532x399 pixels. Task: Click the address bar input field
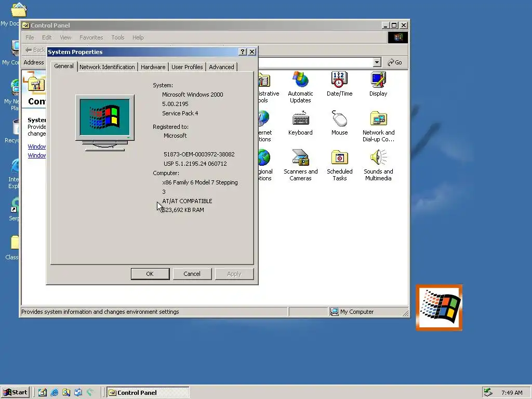click(x=315, y=62)
